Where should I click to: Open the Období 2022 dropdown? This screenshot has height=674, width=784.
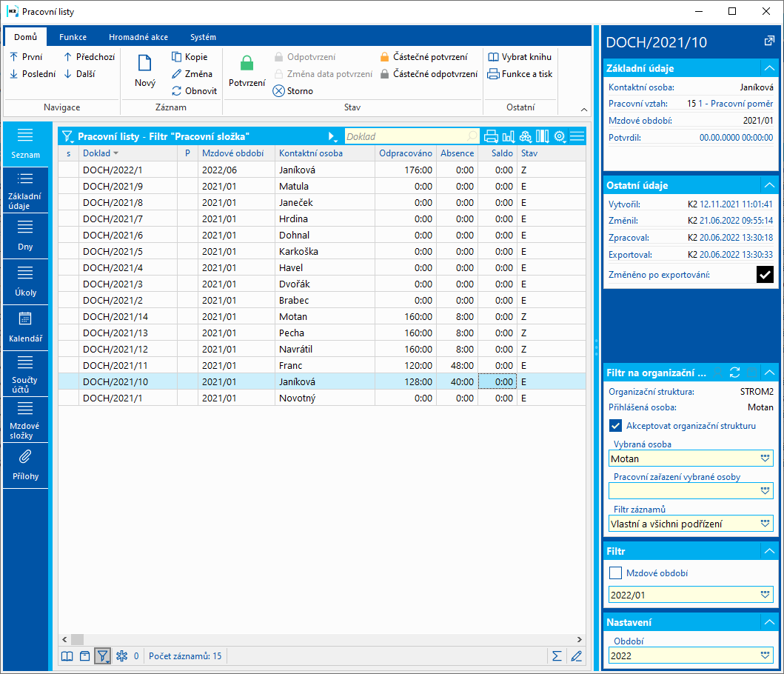(x=765, y=655)
